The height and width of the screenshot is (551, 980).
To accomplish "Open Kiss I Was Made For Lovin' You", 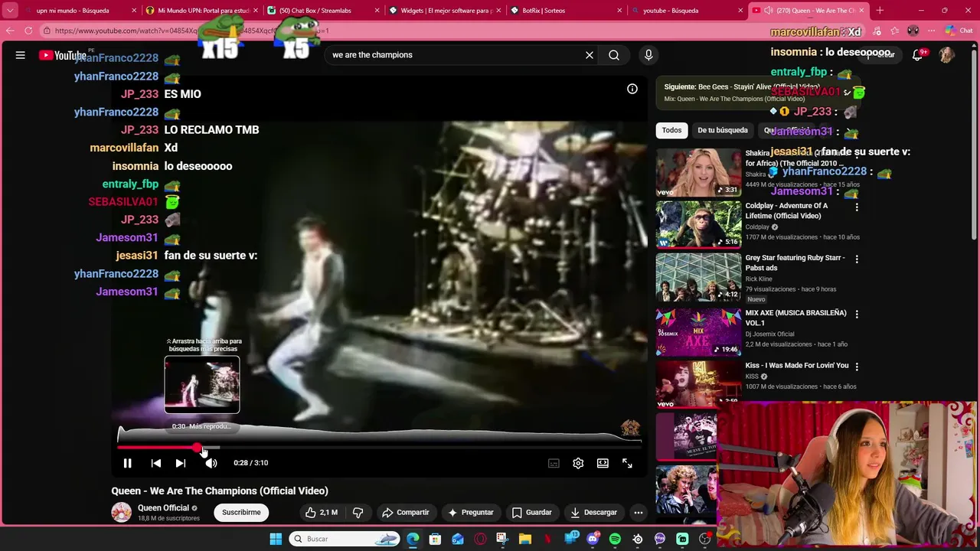I will coord(796,365).
